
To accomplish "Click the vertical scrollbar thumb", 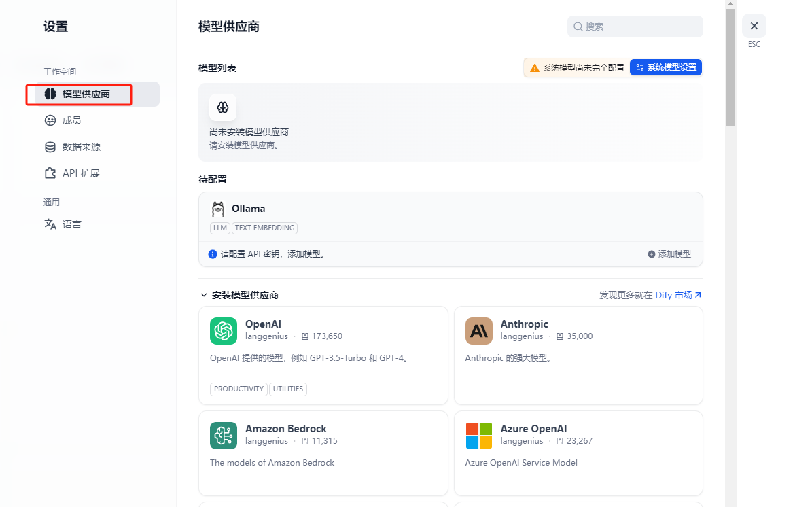I will pos(730,67).
